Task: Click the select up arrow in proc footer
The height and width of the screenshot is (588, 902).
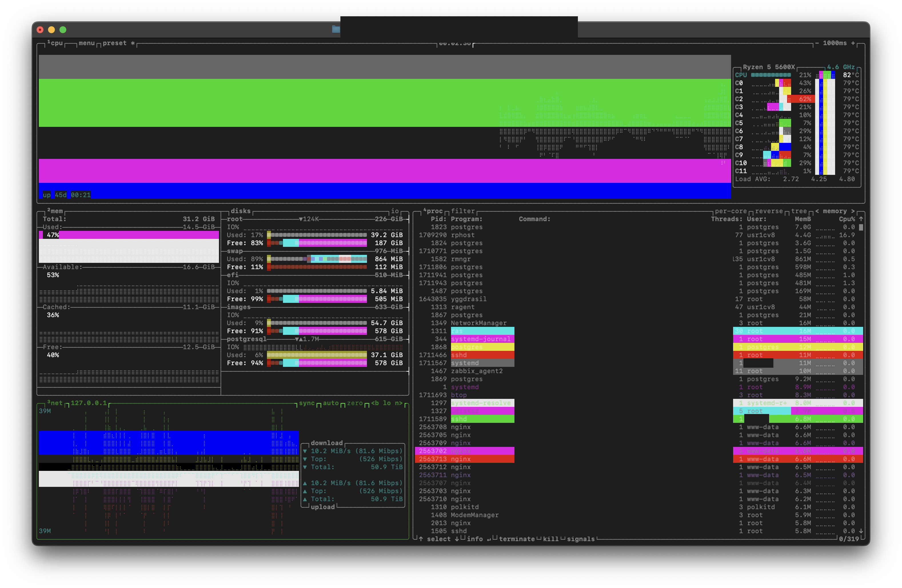Action: [421, 539]
